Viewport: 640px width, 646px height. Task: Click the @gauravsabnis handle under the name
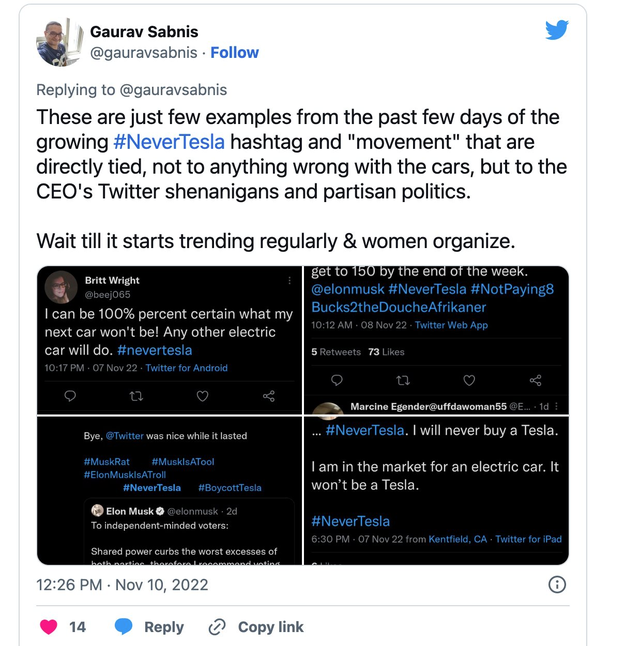144,53
